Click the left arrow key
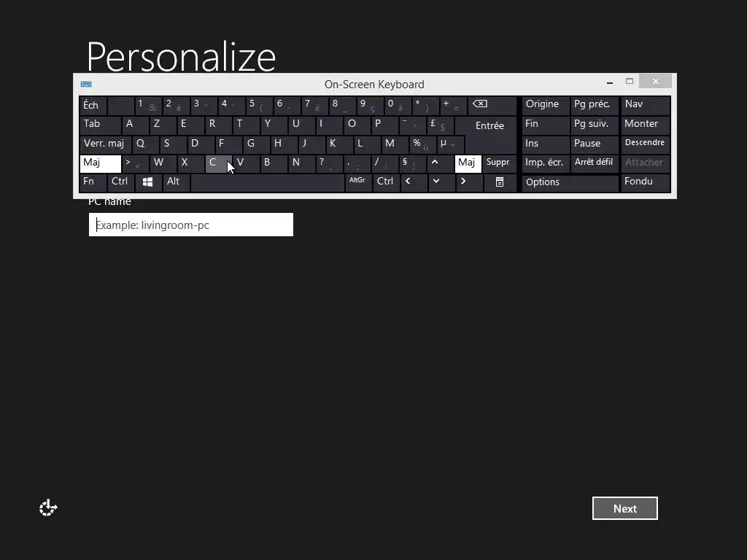 coord(414,182)
